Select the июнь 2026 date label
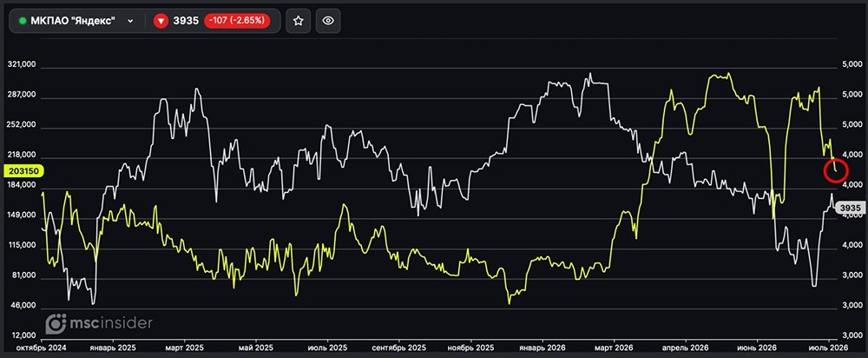Image resolution: width=868 pixels, height=358 pixels. [757, 348]
